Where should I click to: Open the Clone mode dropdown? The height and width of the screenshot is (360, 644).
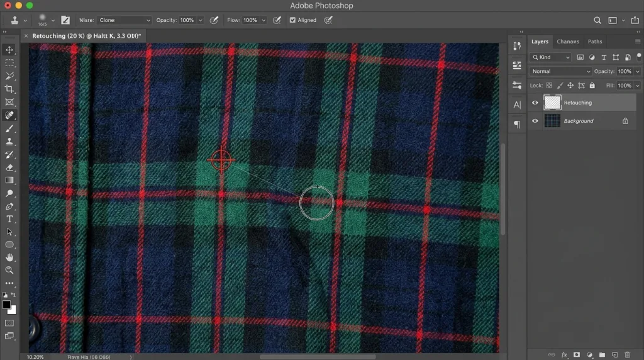(125, 20)
